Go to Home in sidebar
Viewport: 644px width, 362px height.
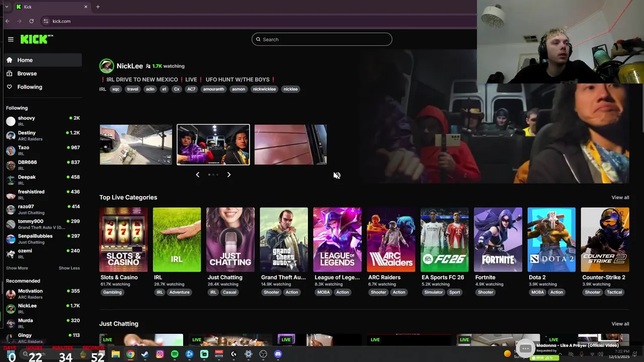[x=42, y=60]
